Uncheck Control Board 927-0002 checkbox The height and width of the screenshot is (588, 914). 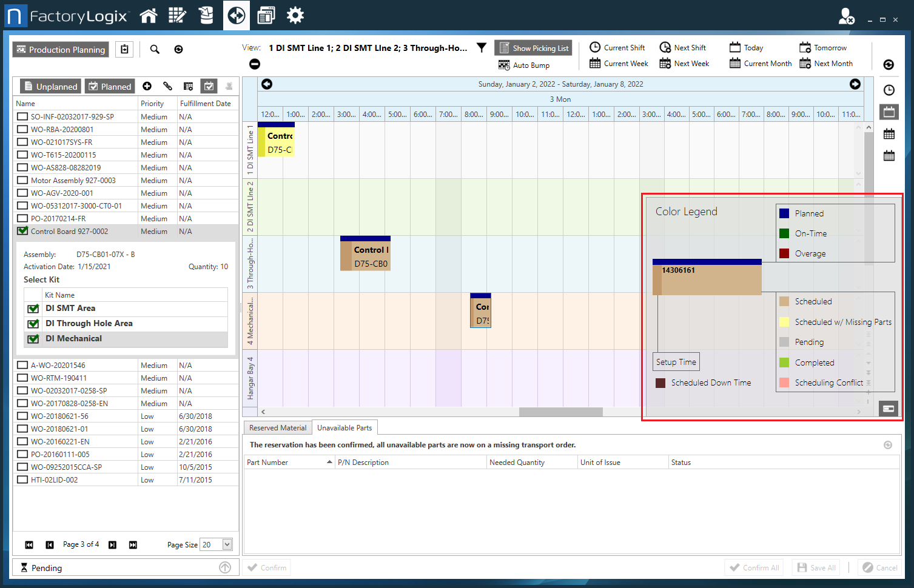pos(22,231)
